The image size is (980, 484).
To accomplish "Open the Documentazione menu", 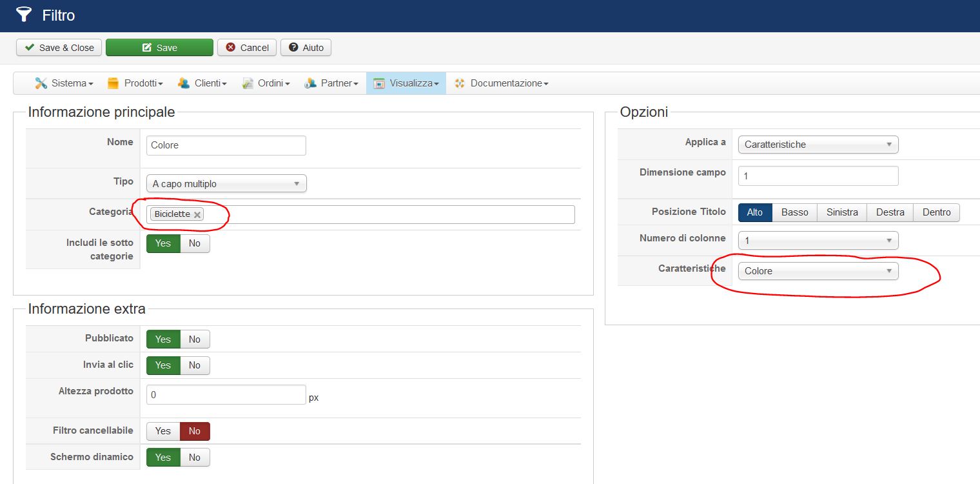I will (502, 83).
